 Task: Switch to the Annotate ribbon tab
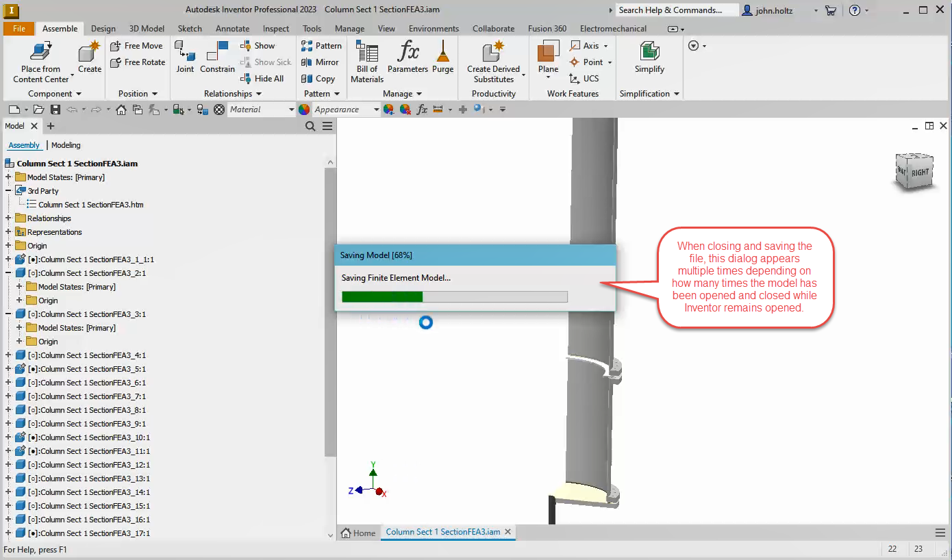point(232,29)
